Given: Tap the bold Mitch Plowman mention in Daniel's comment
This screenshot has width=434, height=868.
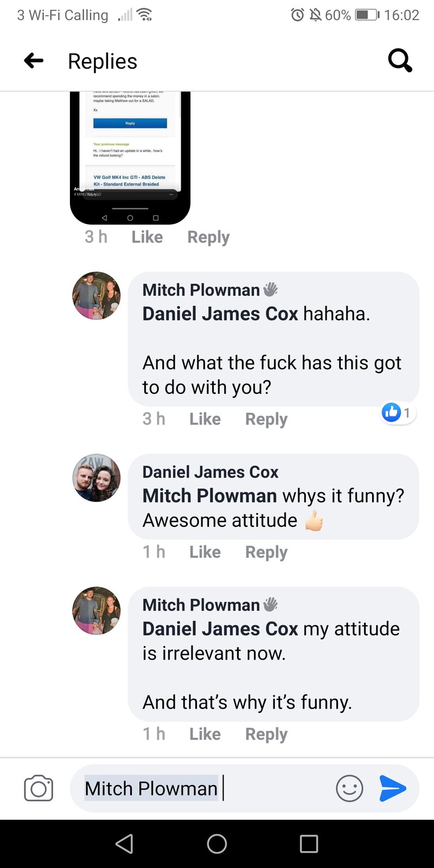Looking at the screenshot, I should (x=209, y=496).
